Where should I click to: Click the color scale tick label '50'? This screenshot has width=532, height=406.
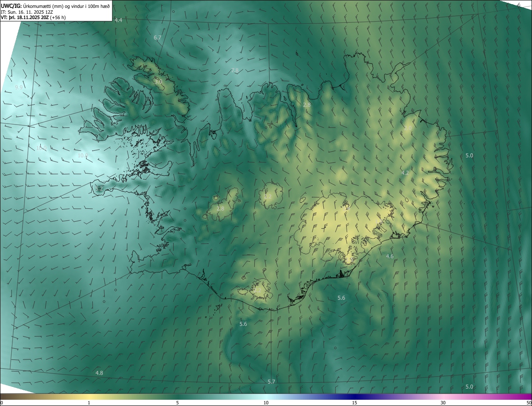point(529,403)
